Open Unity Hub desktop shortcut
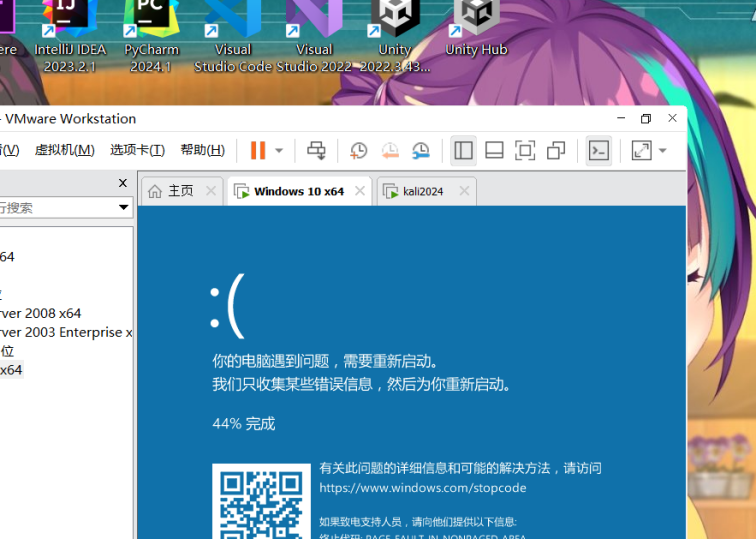The image size is (756, 539). [x=476, y=29]
